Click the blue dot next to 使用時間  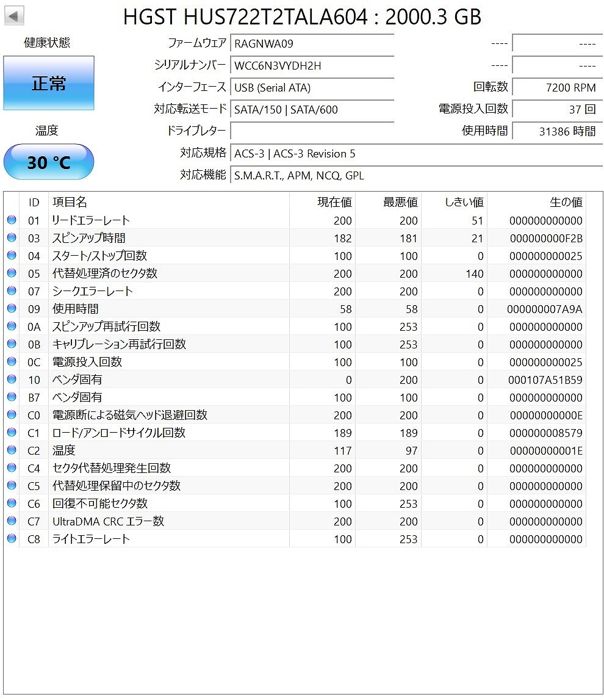12,309
